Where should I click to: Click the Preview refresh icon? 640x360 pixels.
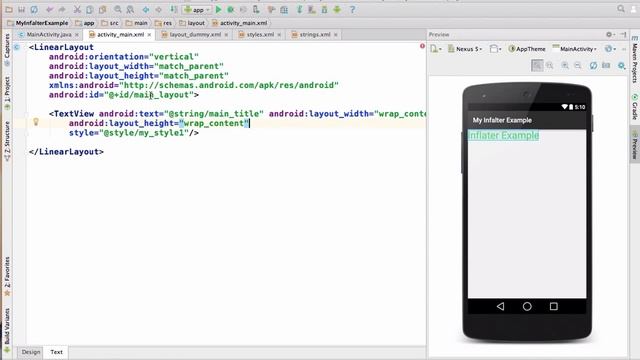(x=593, y=65)
